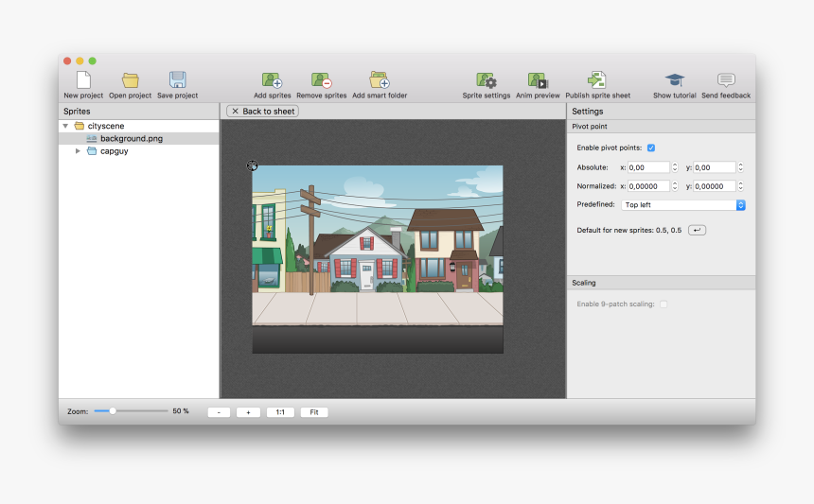
Task: Toggle Enable 9-patch scaling checkbox
Action: pos(664,304)
